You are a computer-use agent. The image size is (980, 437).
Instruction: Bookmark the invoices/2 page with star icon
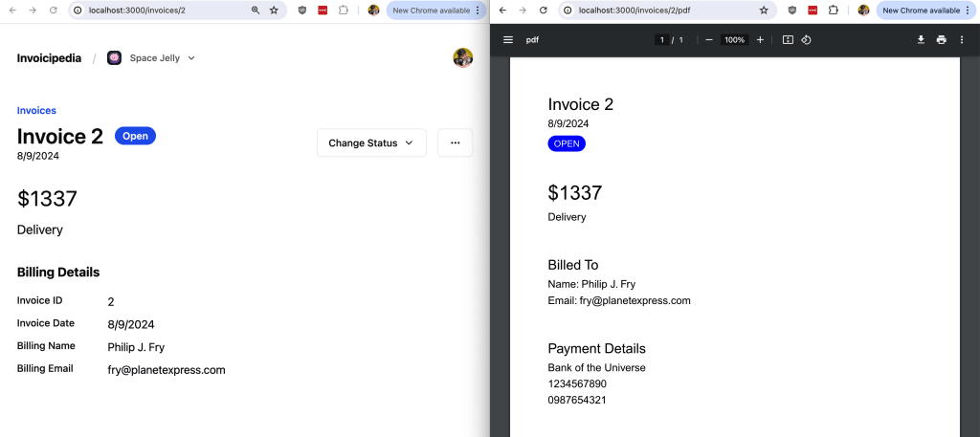[274, 11]
